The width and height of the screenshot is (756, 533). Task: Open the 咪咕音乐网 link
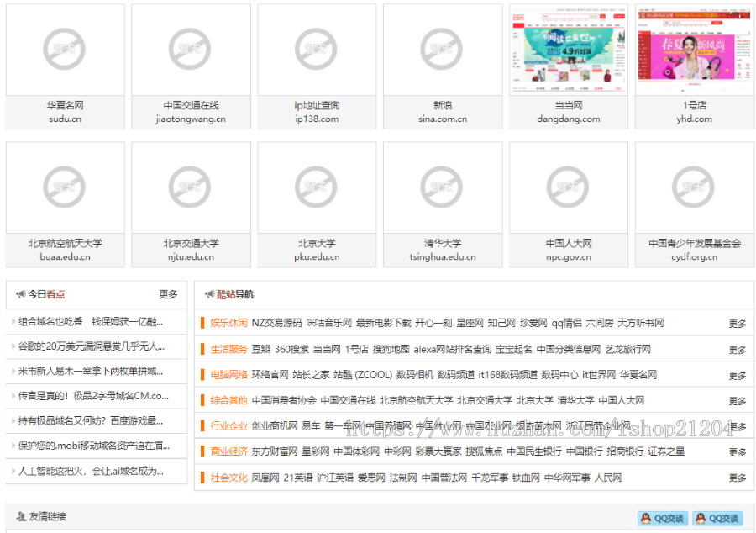(x=328, y=323)
